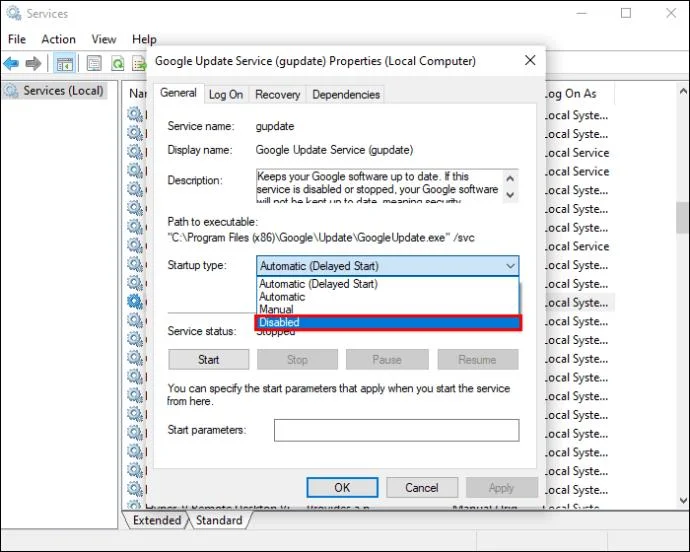
Task: Switch to the Log On tab
Action: (226, 94)
